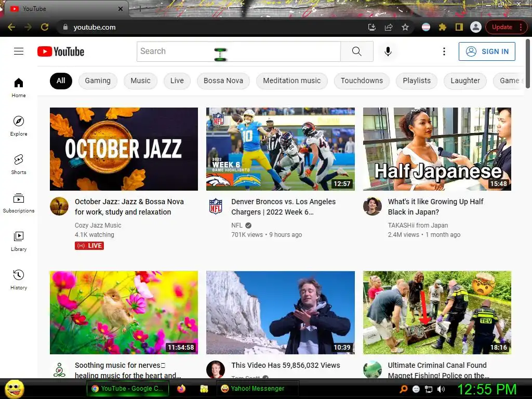
Task: Click the network tray icon
Action: tap(429, 389)
